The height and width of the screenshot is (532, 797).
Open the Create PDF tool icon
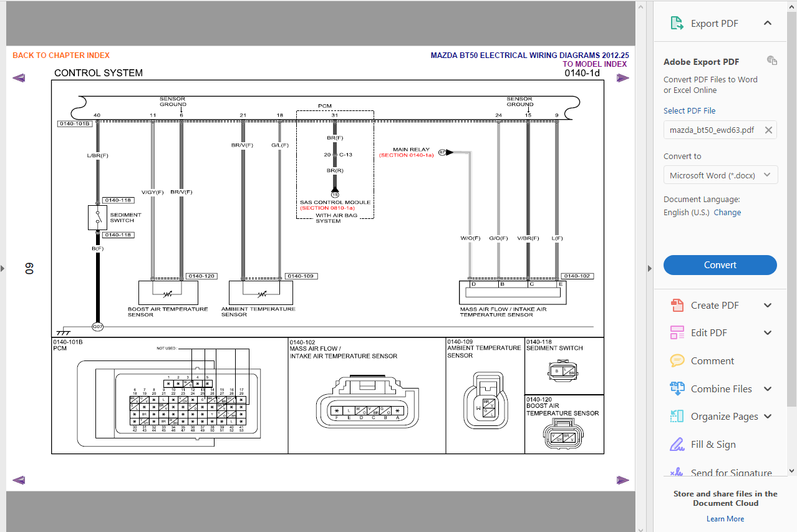tap(677, 306)
